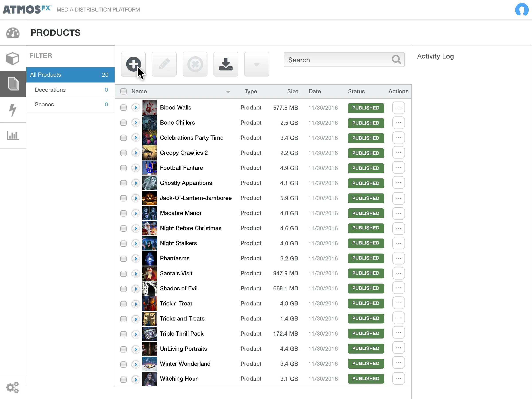Click the AtmosFX logo
This screenshot has height=399, width=532.
pyautogui.click(x=27, y=10)
